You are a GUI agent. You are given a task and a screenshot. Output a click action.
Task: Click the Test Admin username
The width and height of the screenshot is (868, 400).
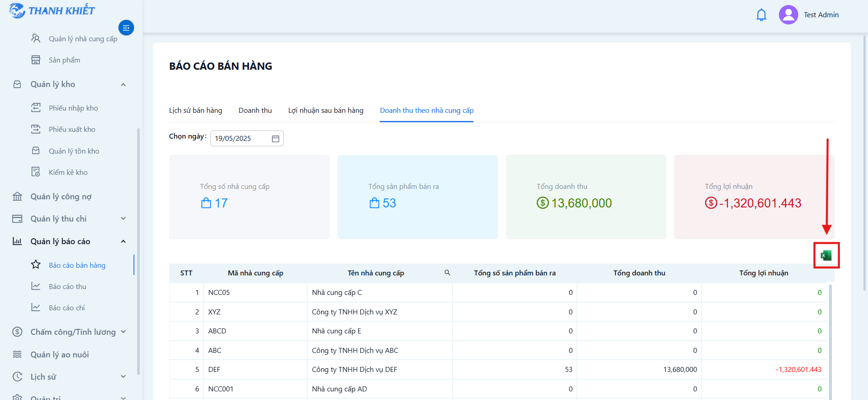pos(821,14)
